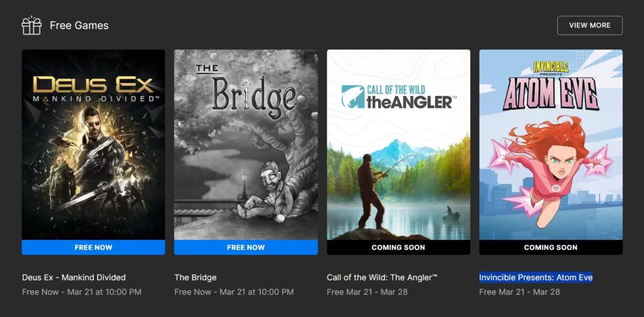Open The Bridge title link
The width and height of the screenshot is (644, 317).
click(195, 277)
